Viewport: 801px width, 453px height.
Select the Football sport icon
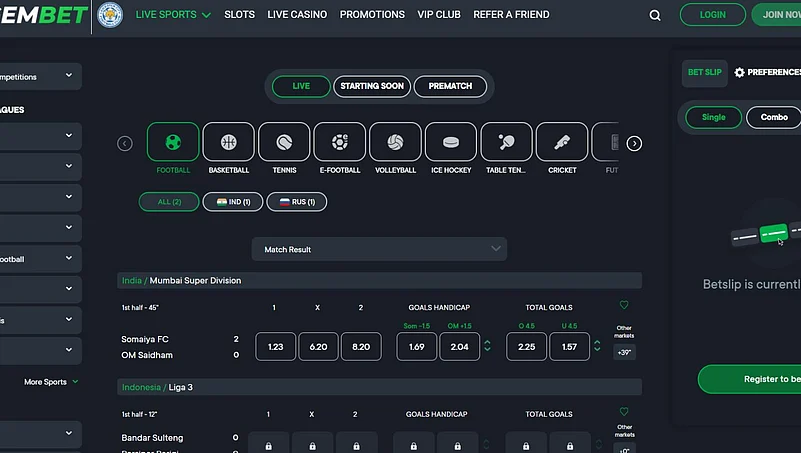[x=173, y=142]
